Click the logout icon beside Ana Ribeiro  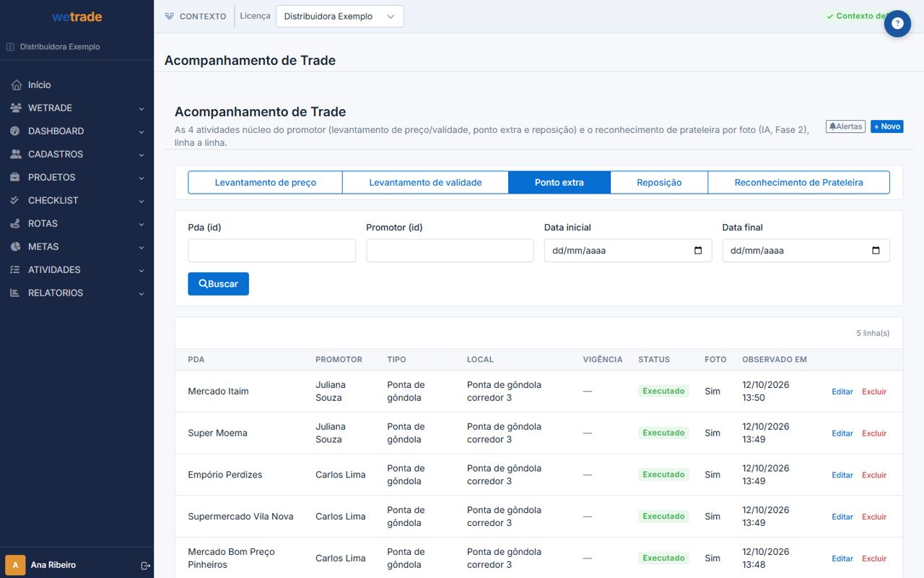point(145,565)
